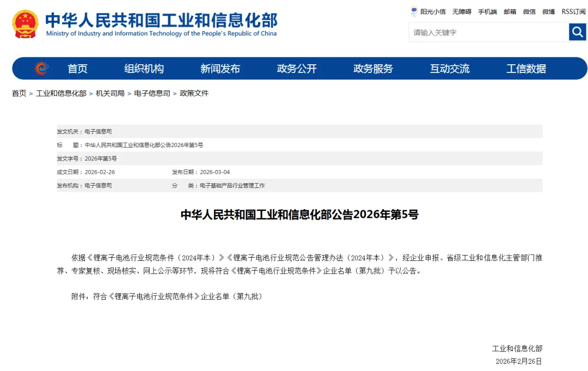This screenshot has height=371, width=588.
Task: Click the 发文机关:电子信息司 row
Action: pos(299,131)
